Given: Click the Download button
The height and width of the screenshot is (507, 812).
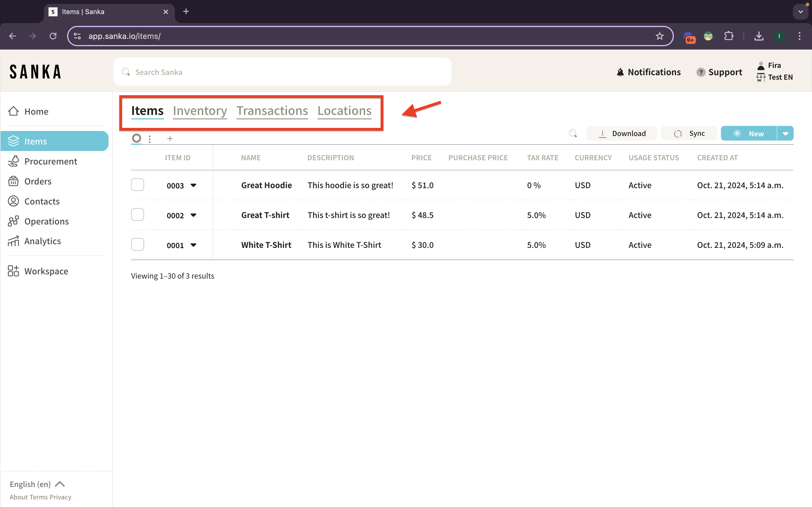Looking at the screenshot, I should pyautogui.click(x=622, y=134).
